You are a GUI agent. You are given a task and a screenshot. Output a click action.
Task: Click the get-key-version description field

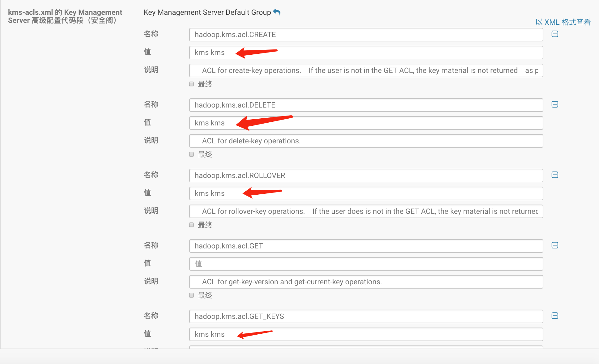(x=366, y=282)
